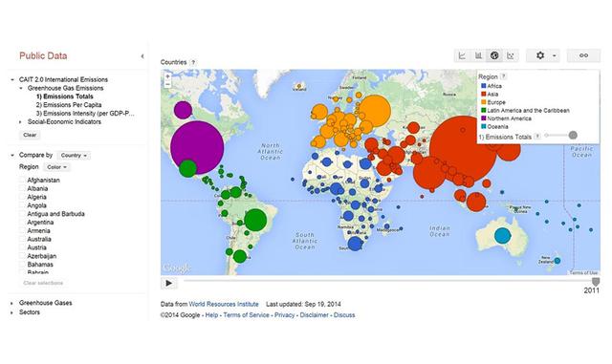
Task: Open the Privacy footer link
Action: [x=285, y=315]
